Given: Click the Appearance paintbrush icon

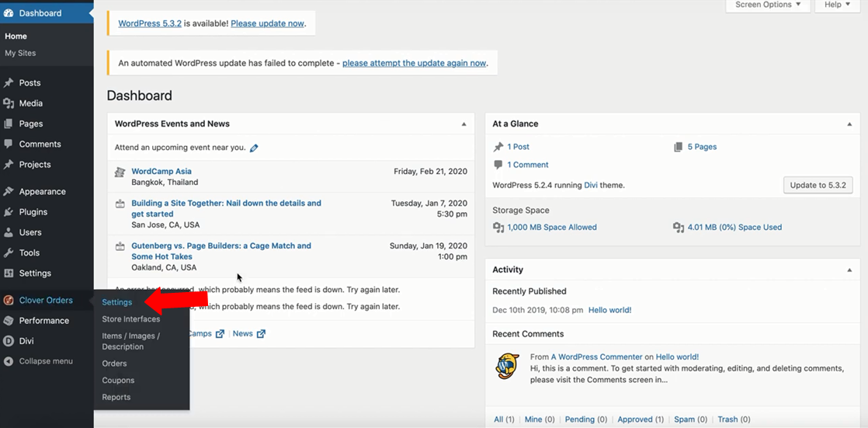Looking at the screenshot, I should (9, 192).
